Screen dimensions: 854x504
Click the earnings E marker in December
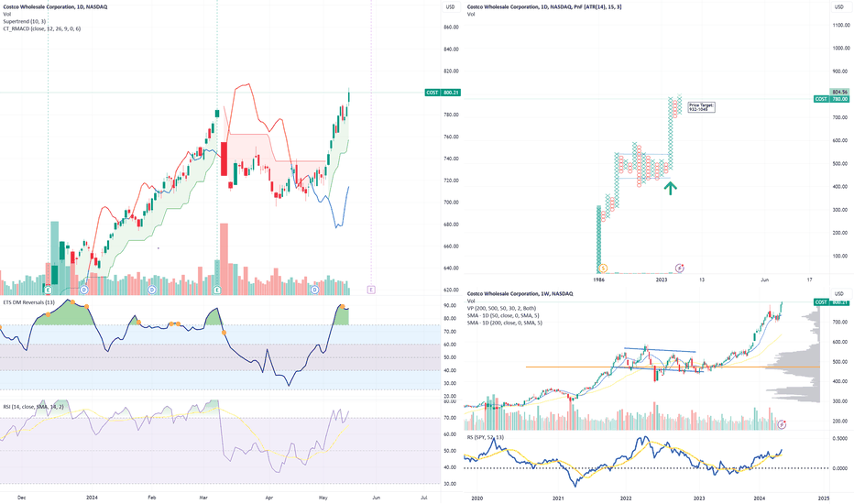point(48,290)
